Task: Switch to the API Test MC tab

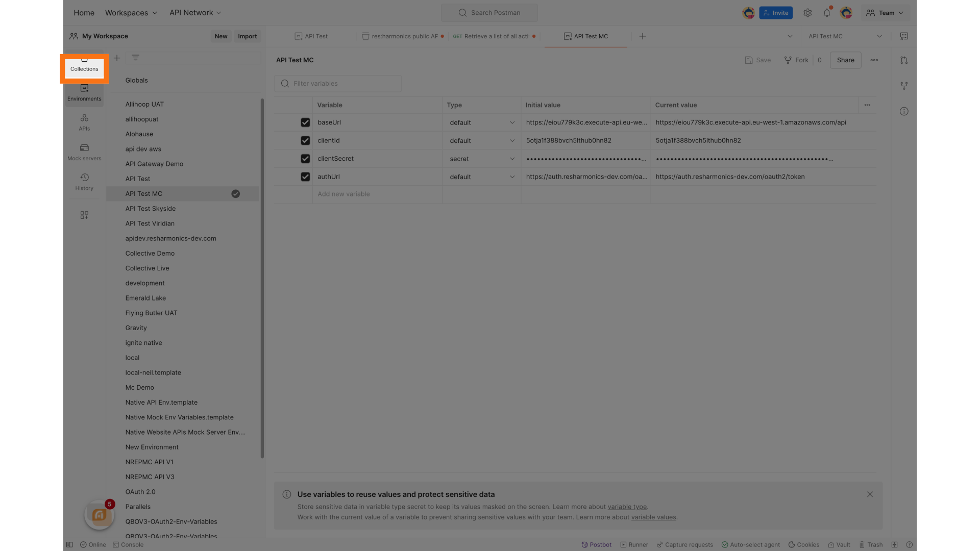Action: click(586, 36)
